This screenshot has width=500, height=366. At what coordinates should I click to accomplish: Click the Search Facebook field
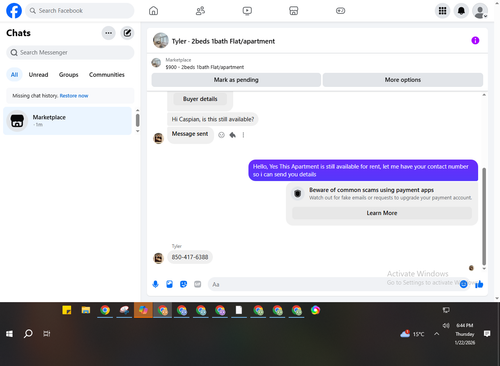coord(80,11)
